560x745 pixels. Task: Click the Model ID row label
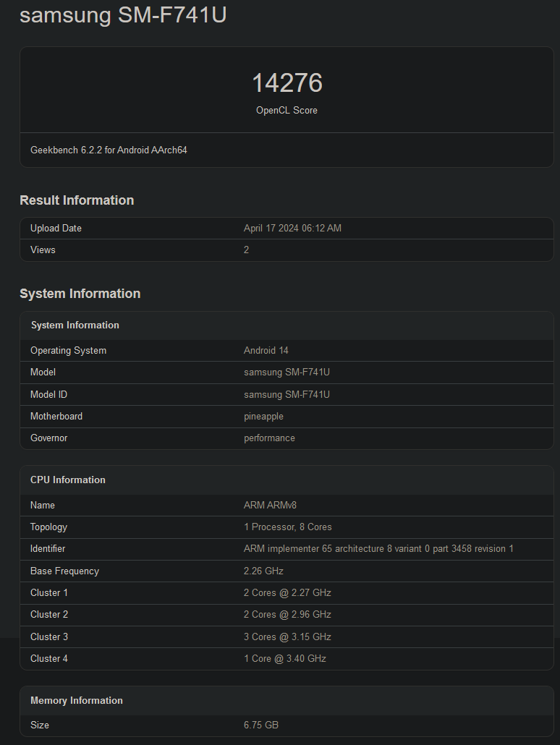coord(48,395)
